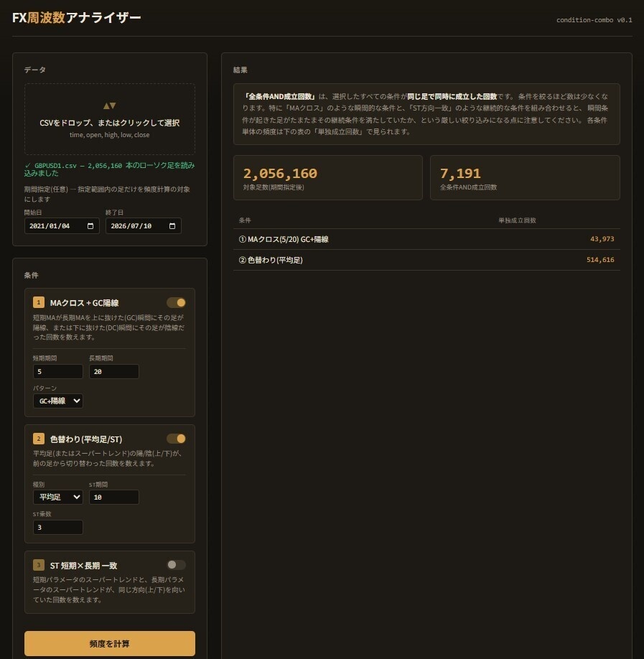Click the GBPUSD1.csv loaded status message
This screenshot has width=644, height=659.
[110, 169]
